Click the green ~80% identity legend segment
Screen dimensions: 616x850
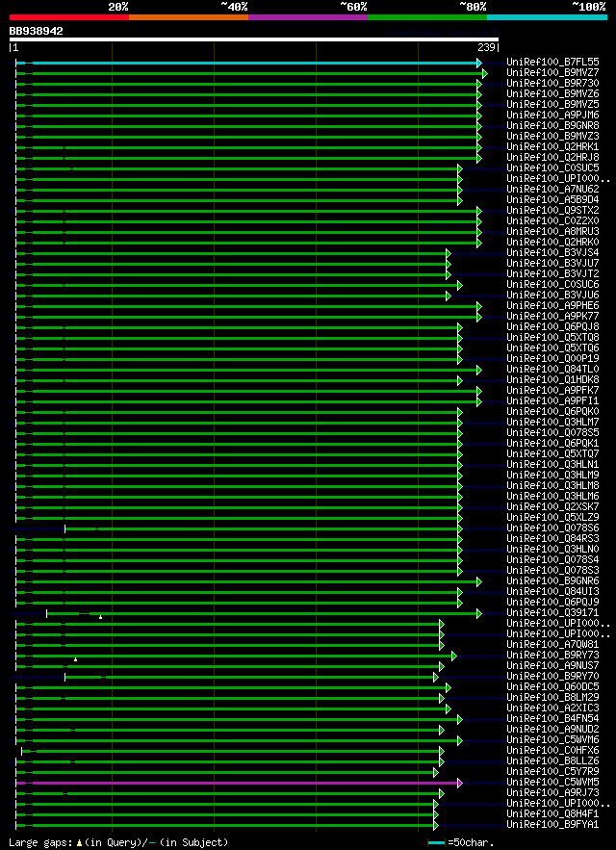(x=427, y=17)
